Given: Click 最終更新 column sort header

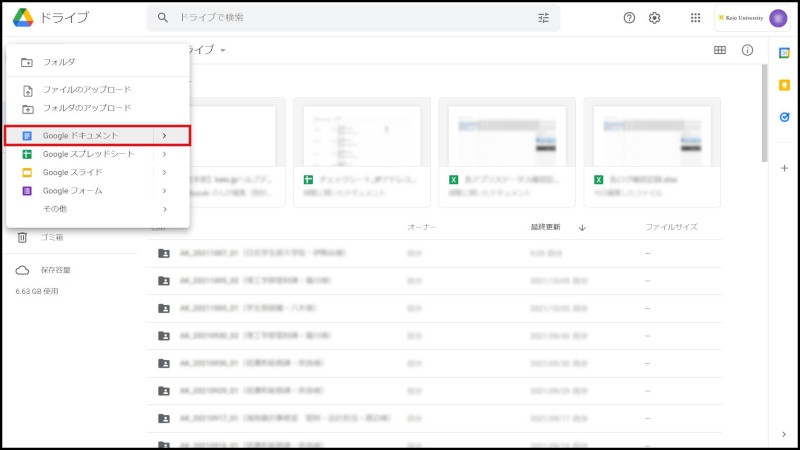Looking at the screenshot, I should tap(552, 227).
